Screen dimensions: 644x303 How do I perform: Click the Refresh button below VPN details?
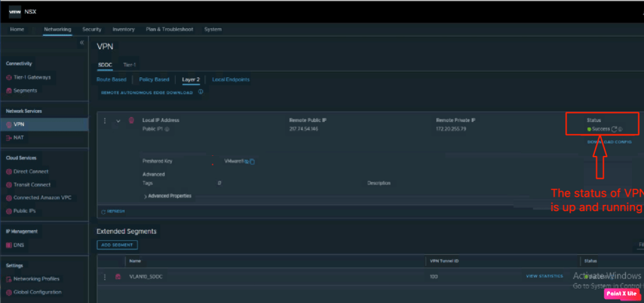113,211
